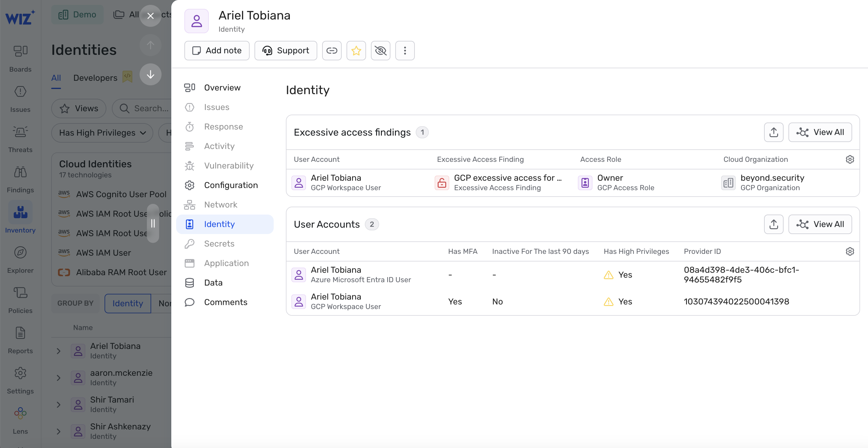Select the Demo project chip
The width and height of the screenshot is (868, 448).
[x=77, y=15]
